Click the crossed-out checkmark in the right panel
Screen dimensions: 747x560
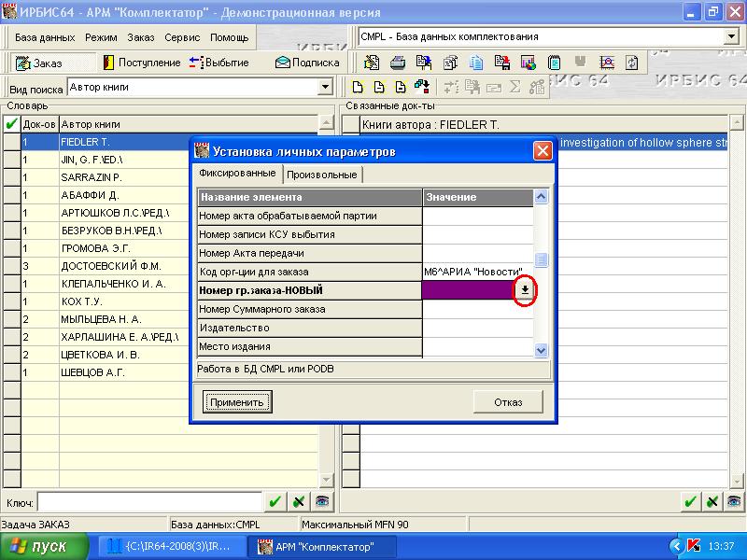click(712, 502)
